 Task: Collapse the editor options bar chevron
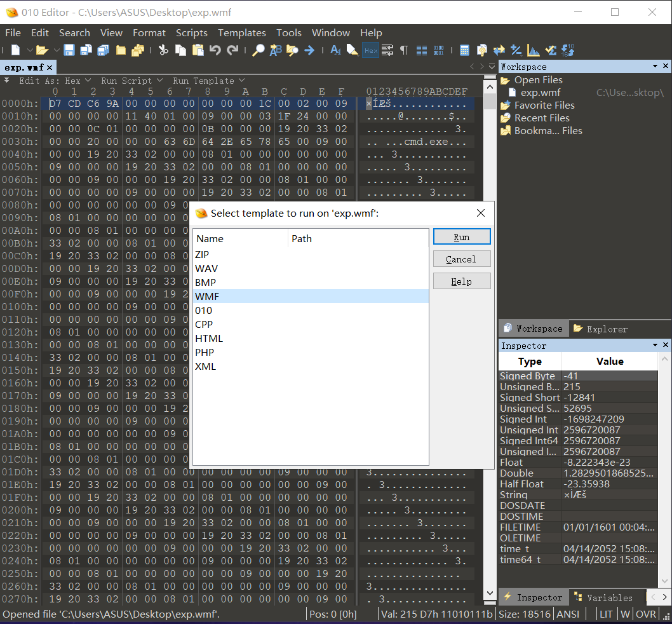6,80
